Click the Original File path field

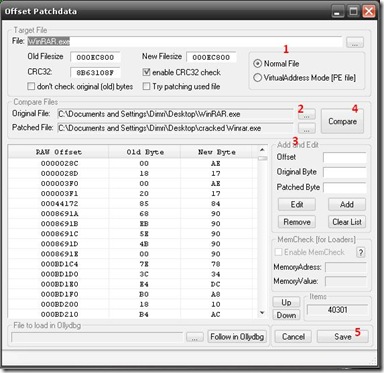[175, 114]
